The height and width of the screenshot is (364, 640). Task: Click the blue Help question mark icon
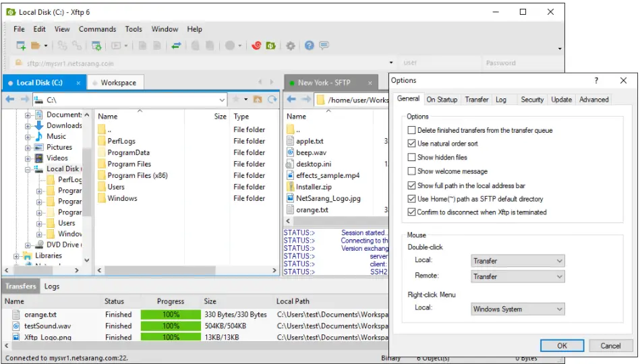309,46
